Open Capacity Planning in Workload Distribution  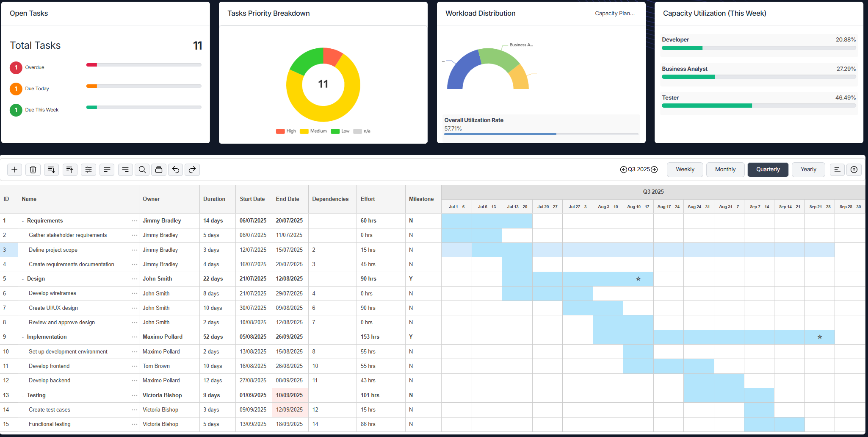point(614,13)
